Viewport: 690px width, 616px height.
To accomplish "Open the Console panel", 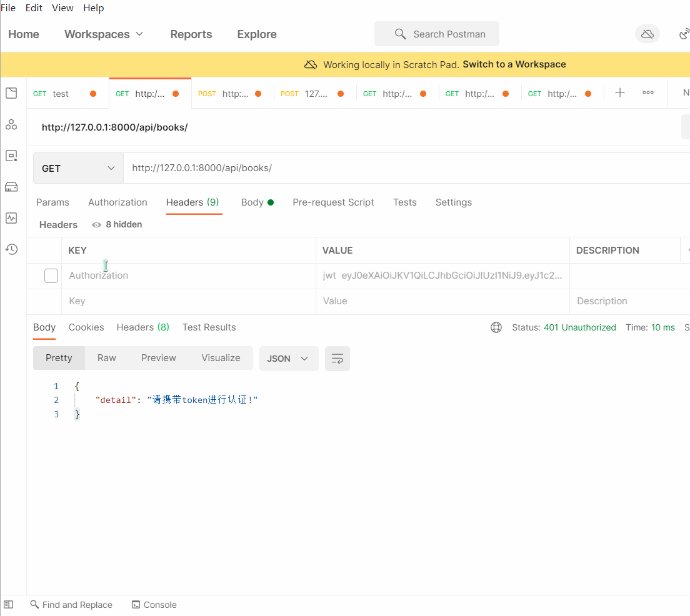I will (x=154, y=605).
